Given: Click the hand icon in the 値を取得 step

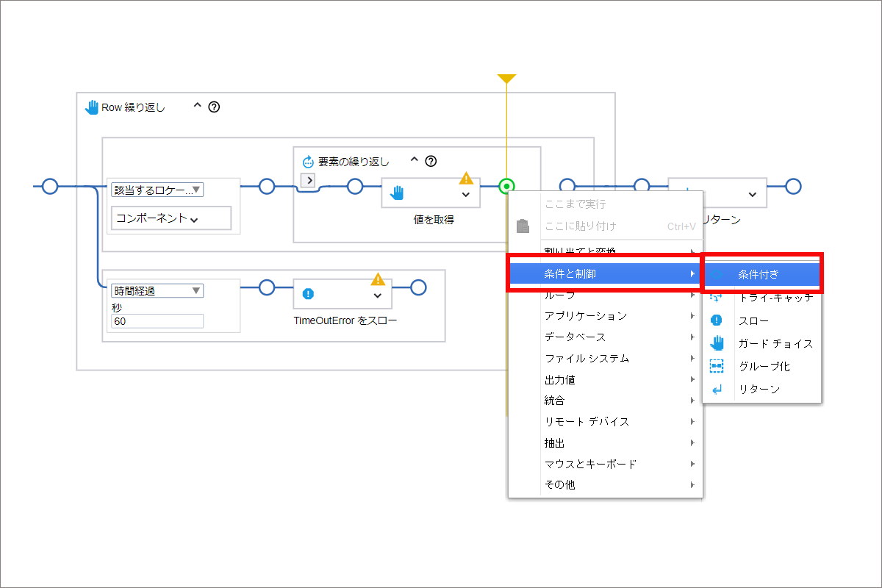Looking at the screenshot, I should [x=397, y=193].
